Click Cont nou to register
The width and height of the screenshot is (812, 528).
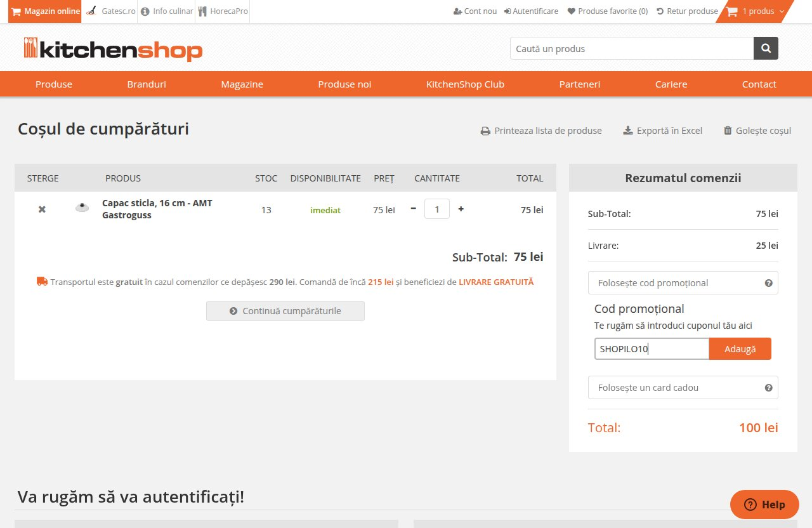(x=475, y=11)
